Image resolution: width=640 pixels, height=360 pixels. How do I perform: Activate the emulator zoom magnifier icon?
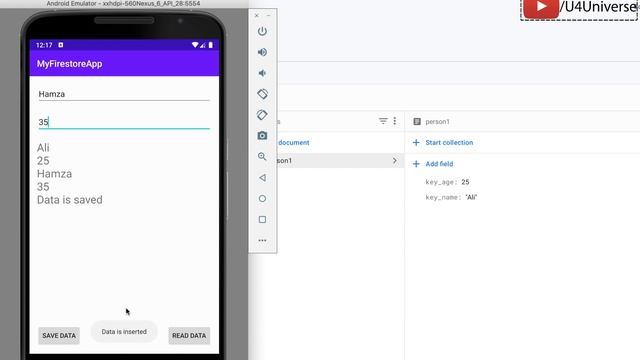262,156
